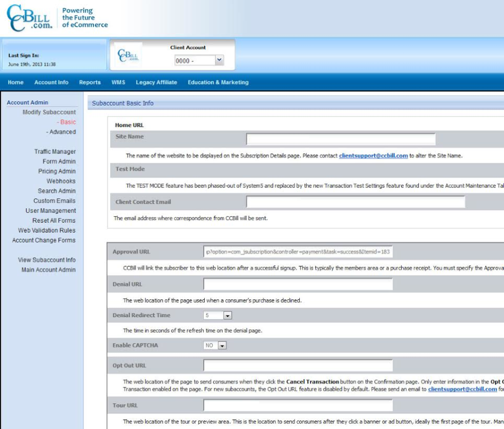Screen dimensions: 504x429
Task: Click Reset All Forms
Action: (55, 220)
